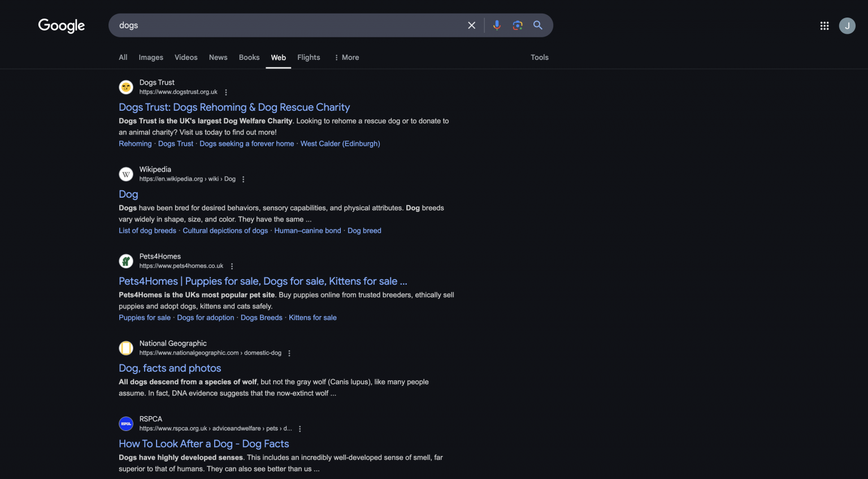The image size is (868, 479).
Task: Open options menu for Dogs Trust result
Action: (x=226, y=92)
